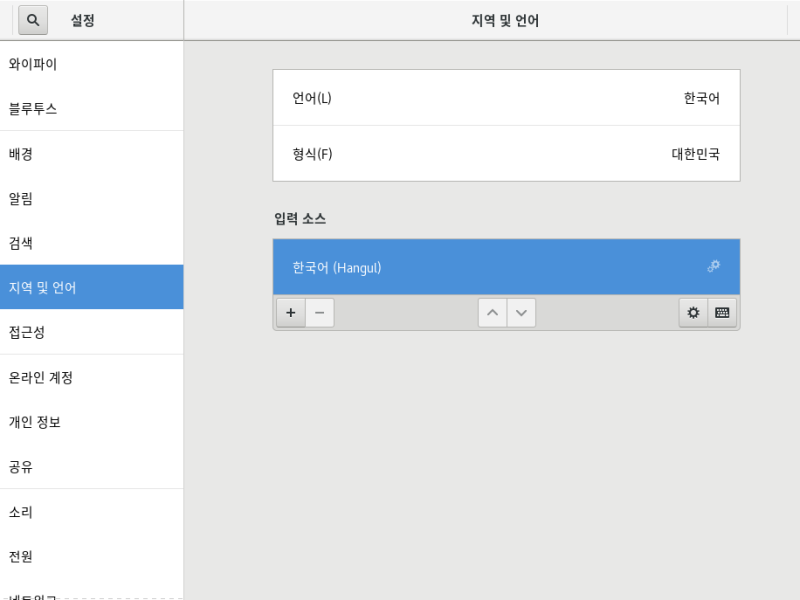This screenshot has height=600, width=800.
Task: Open 온라인 계정 settings
Action: point(92,378)
